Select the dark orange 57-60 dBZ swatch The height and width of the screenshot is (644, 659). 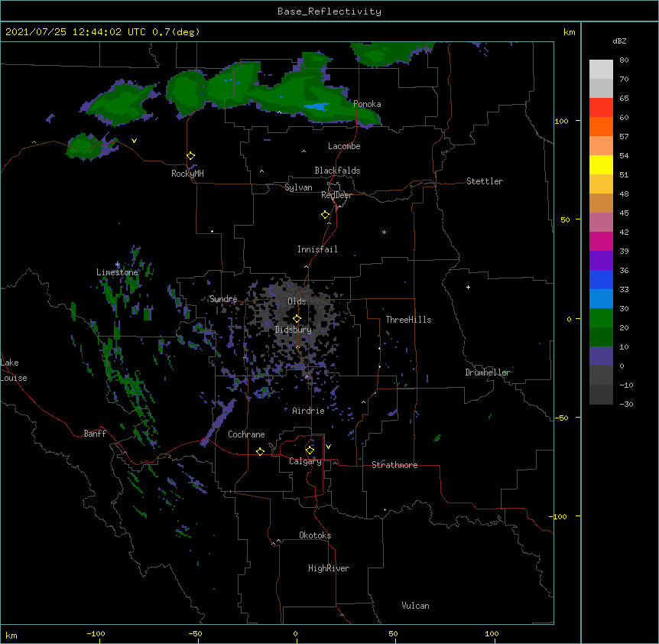pos(601,126)
